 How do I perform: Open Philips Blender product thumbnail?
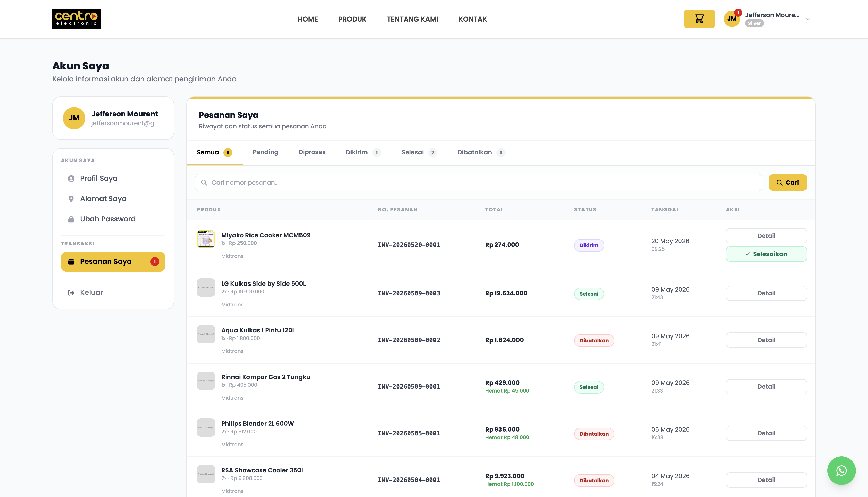tap(206, 427)
